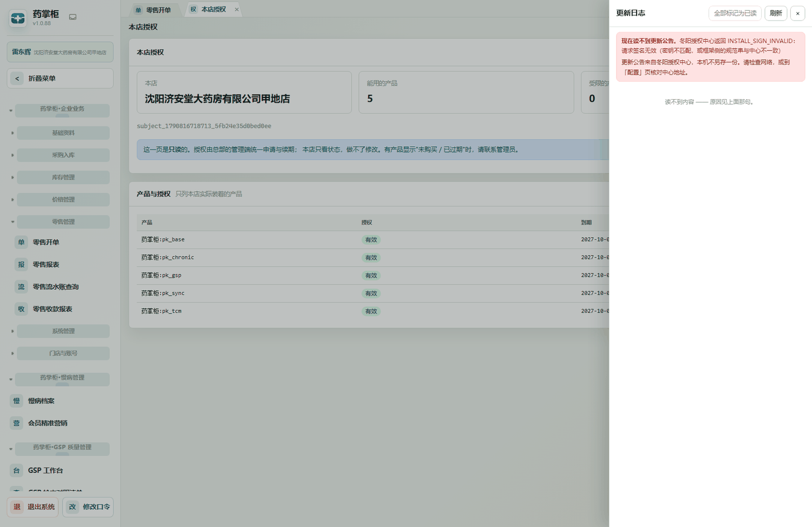Click 刷新 in the 更新日志 panel
The image size is (812, 527).
coord(776,14)
